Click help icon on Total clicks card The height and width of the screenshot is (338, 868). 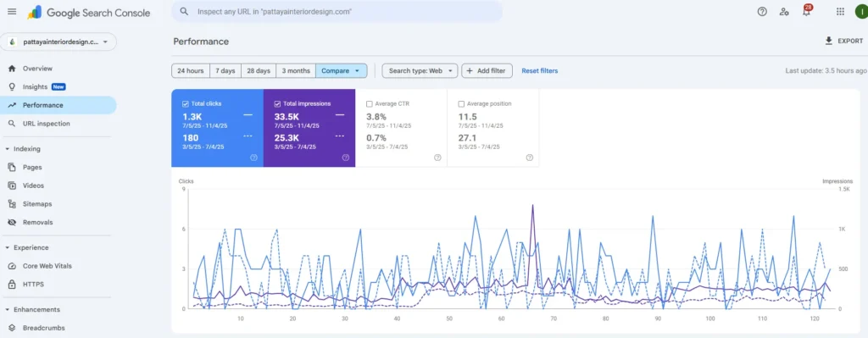(253, 158)
